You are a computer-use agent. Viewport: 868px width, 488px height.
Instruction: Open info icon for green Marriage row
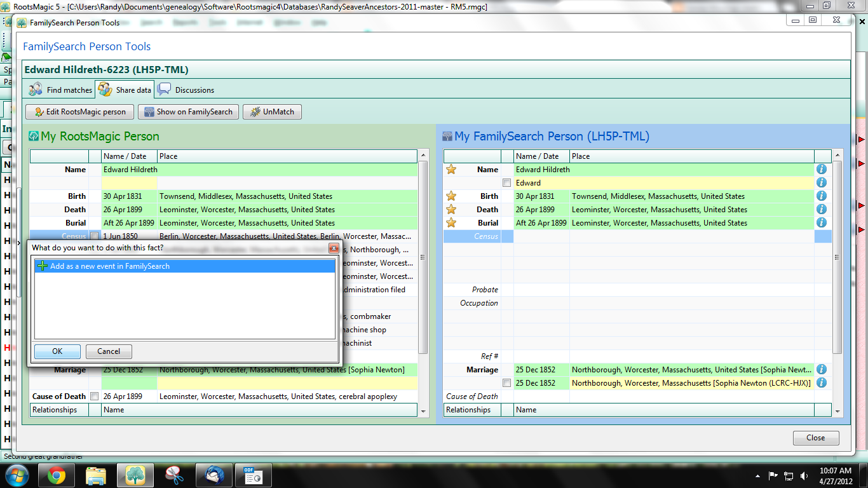(x=822, y=370)
